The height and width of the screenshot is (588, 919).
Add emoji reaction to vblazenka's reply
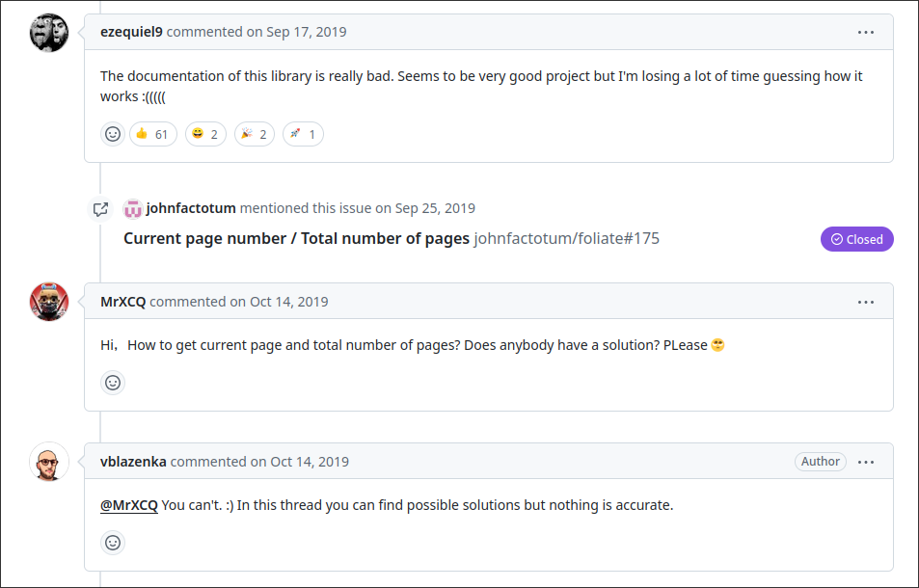[x=113, y=543]
